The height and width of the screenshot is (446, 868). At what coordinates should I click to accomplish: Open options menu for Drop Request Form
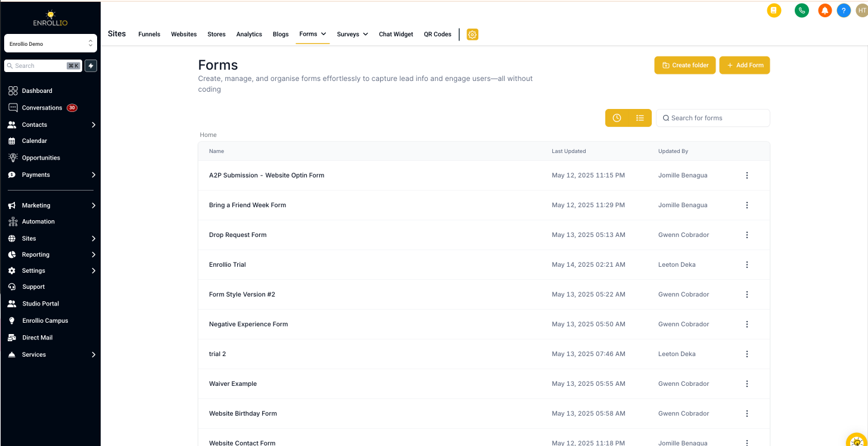[747, 235]
